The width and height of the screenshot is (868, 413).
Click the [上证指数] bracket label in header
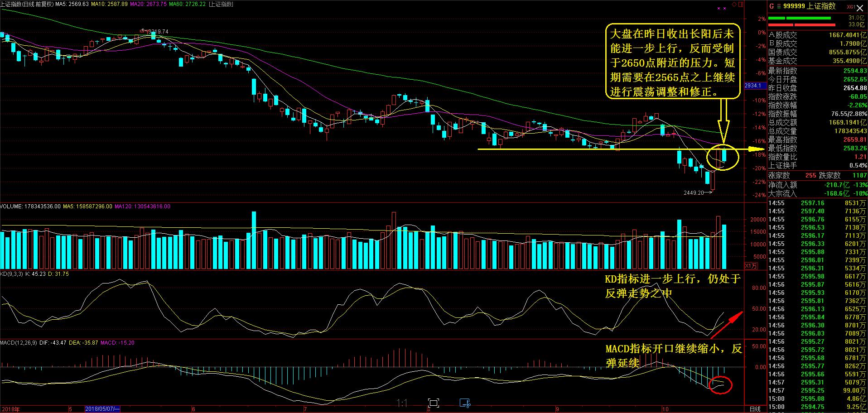(x=221, y=4)
